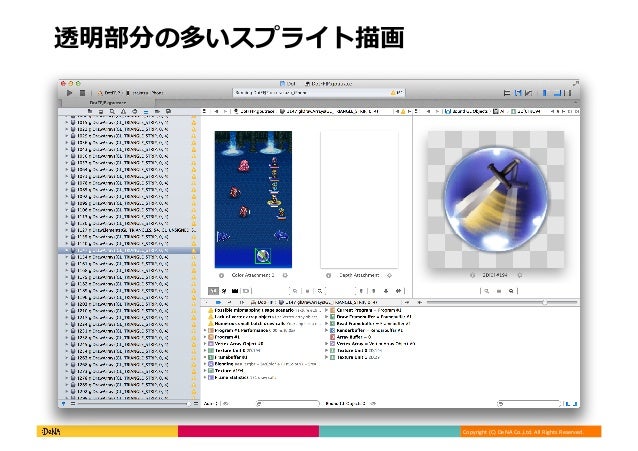This screenshot has width=638, height=451.
Task: Click the blank Depth Attachment thumbnail
Action: click(x=359, y=199)
